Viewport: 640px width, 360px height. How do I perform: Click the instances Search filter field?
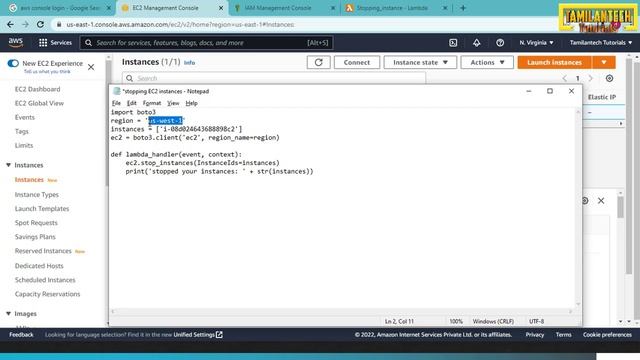[x=274, y=78]
